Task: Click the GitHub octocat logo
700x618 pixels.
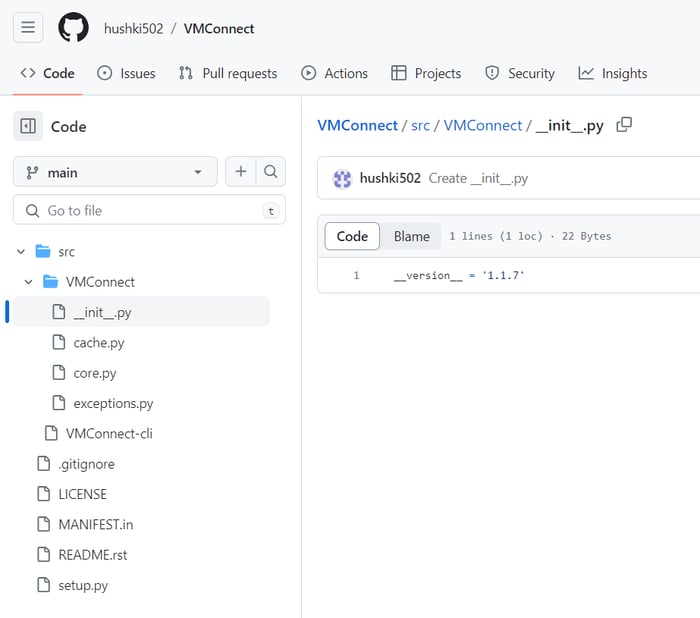Action: coord(73,28)
